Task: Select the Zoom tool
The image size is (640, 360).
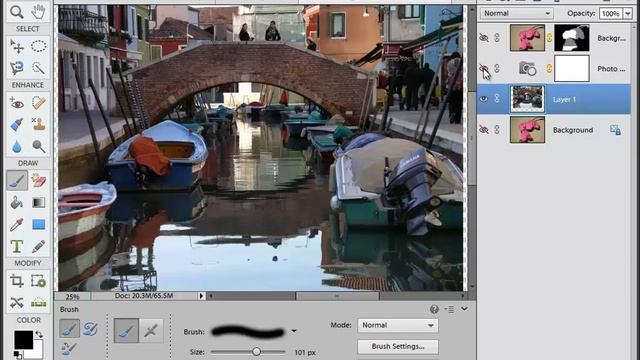Action: click(17, 12)
